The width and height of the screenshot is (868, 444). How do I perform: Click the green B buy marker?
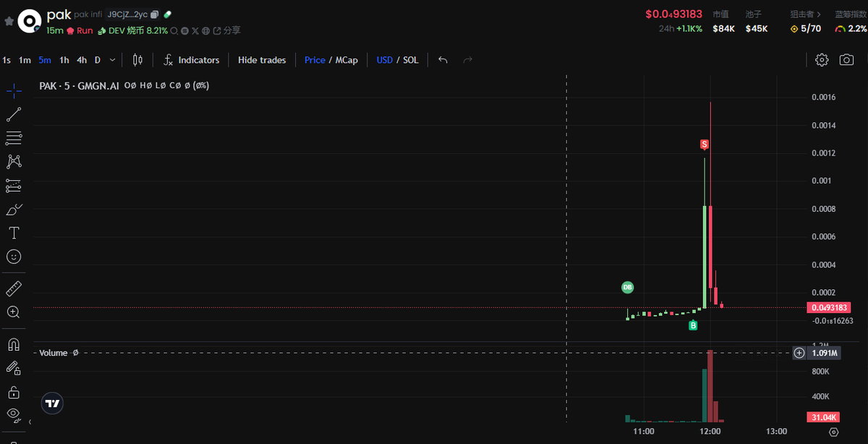click(x=693, y=326)
